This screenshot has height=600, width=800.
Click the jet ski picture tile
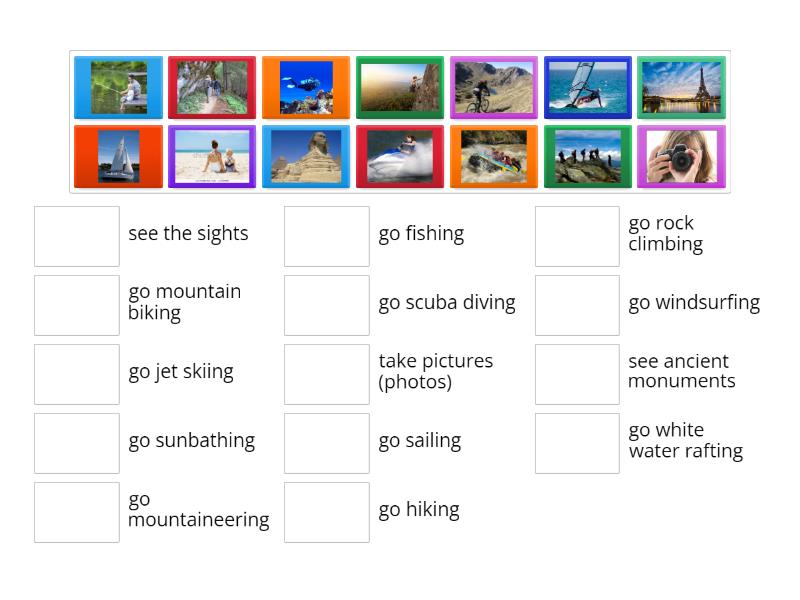[400, 157]
